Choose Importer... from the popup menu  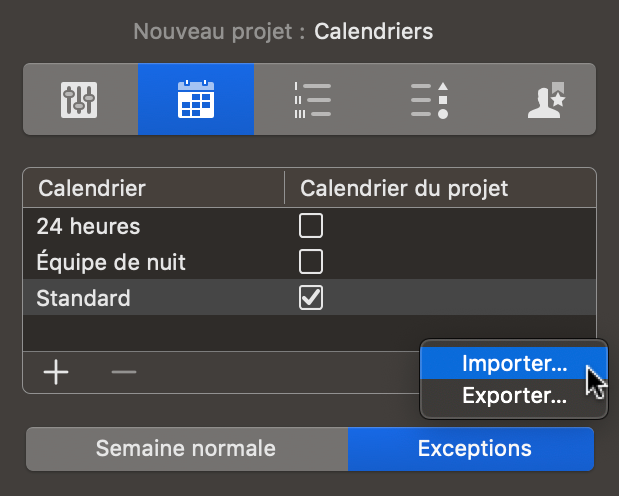[x=514, y=364]
